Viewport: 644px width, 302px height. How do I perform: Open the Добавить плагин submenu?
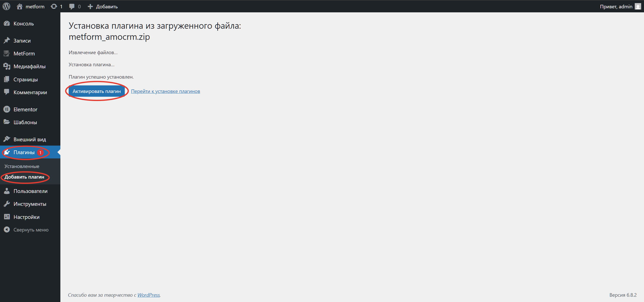tap(24, 177)
